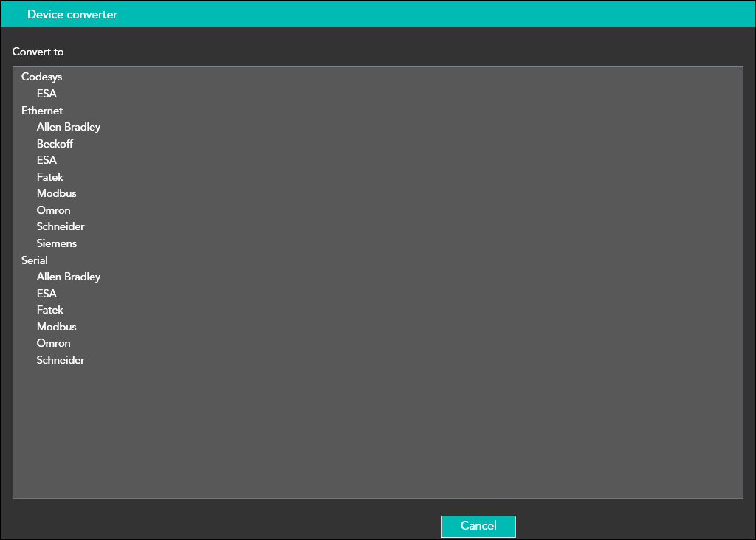Choose ESA under Codesys
The width and height of the screenshot is (756, 540).
click(47, 94)
